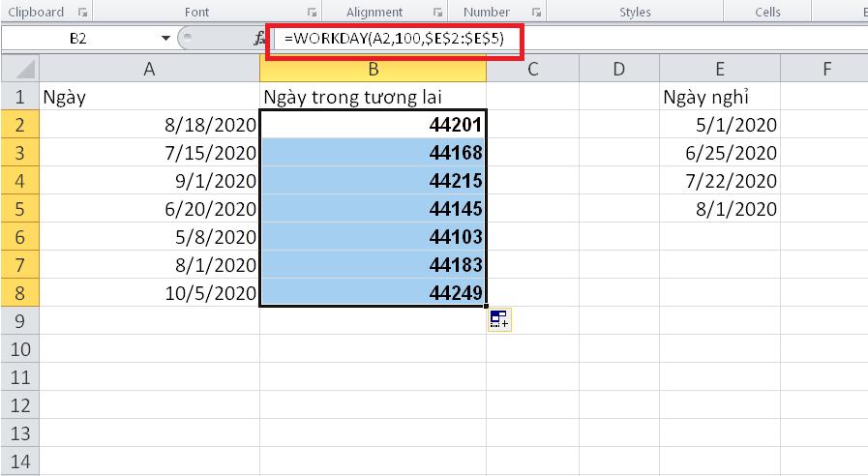Click the Select All corner triangle
The height and width of the screenshot is (476, 868).
click(20, 69)
